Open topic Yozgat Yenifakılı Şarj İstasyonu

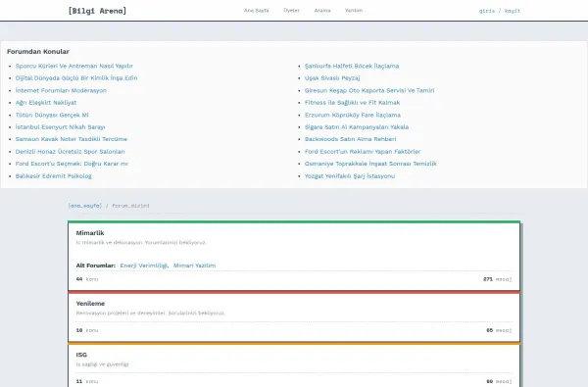(350, 176)
